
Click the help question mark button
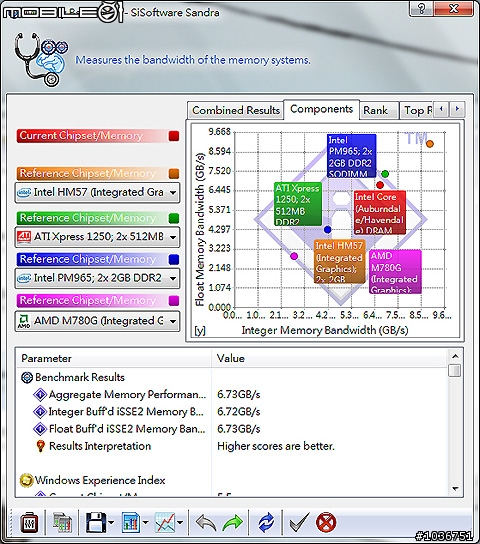pos(421,8)
